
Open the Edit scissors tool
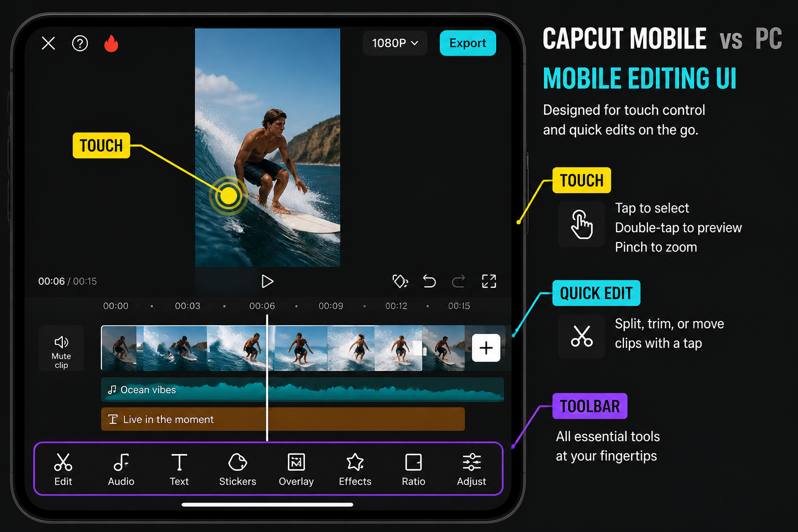[63, 469]
